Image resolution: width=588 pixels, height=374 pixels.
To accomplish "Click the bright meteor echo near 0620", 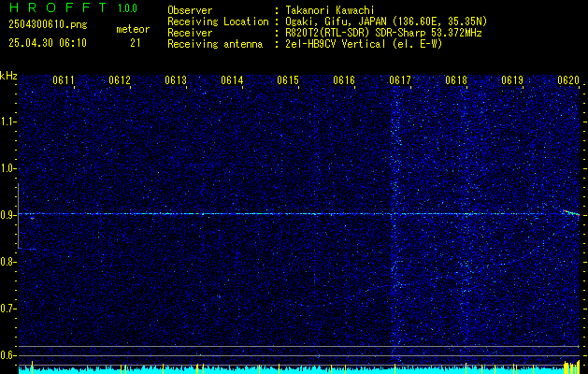I will click(x=570, y=212).
